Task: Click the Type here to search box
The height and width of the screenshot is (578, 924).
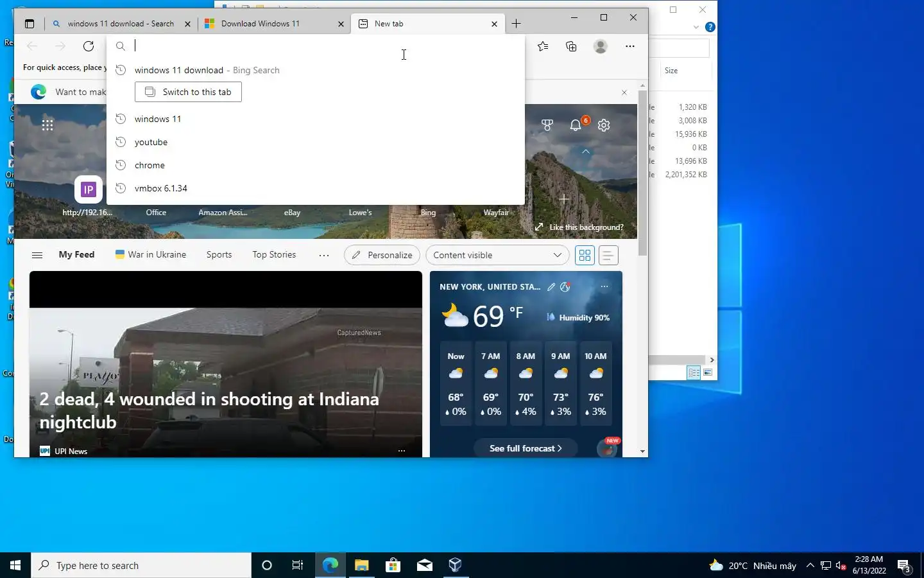Action: coord(141,565)
